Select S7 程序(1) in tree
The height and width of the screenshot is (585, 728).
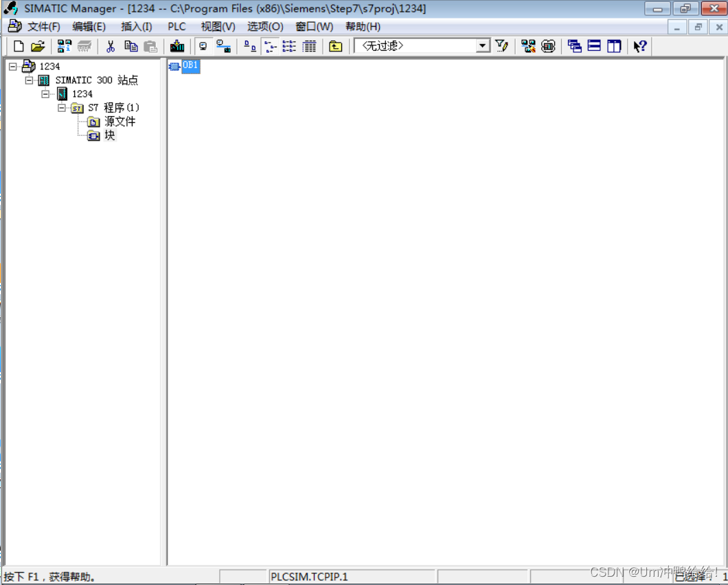(114, 108)
